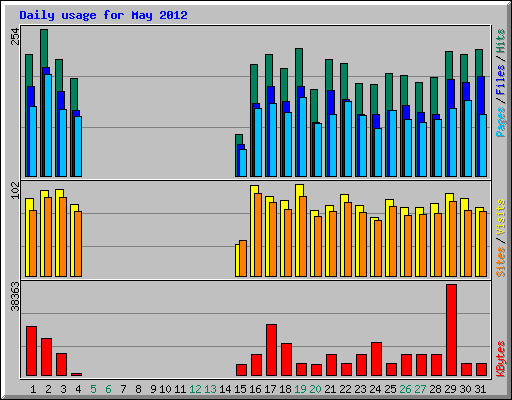512x400 pixels.
Task: Select the orange Sites bar for day 15
Action: (x=243, y=258)
